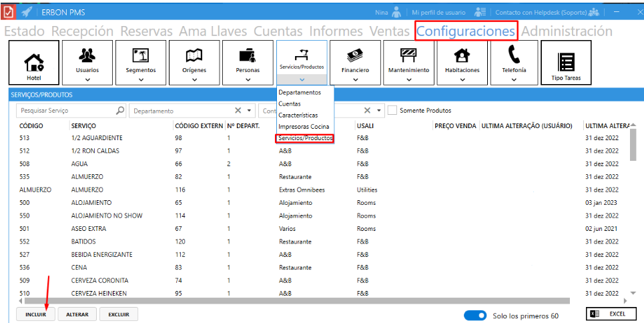
Task: Open the Usuarios icon menu
Action: point(87,55)
